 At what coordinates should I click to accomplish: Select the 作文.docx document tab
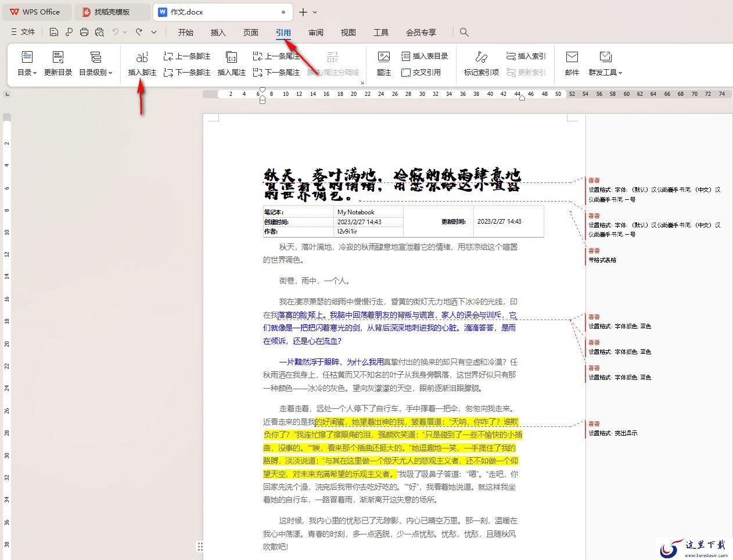[x=224, y=12]
